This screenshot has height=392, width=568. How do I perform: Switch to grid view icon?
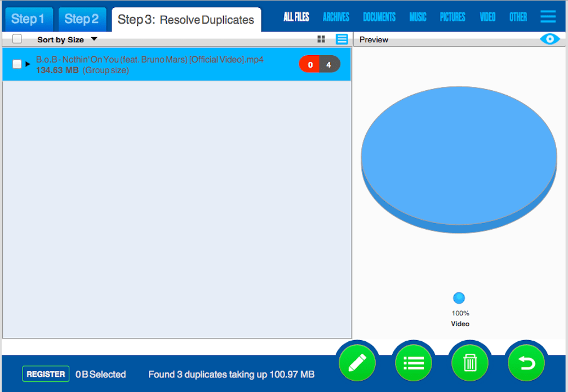pos(321,39)
